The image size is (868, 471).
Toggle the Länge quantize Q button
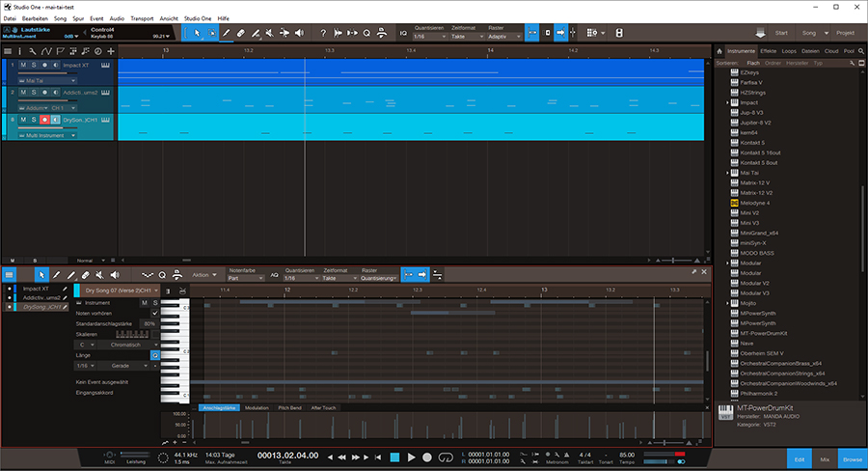click(x=155, y=355)
